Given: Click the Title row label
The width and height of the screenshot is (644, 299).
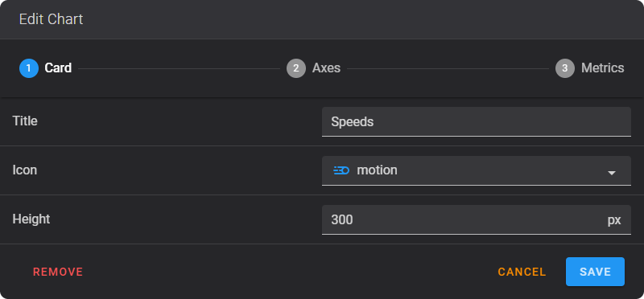Looking at the screenshot, I should (x=25, y=121).
